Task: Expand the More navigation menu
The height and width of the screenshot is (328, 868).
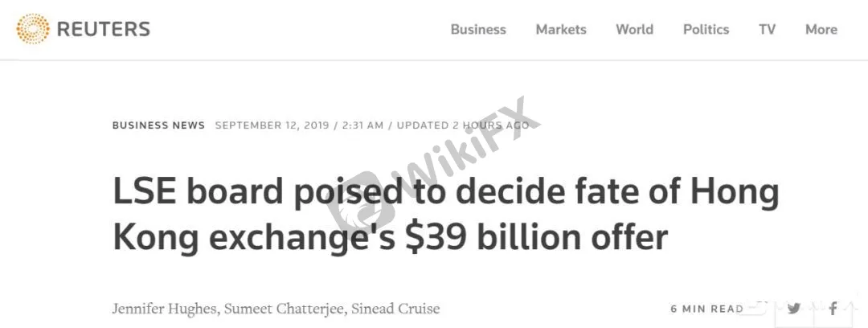Action: coord(821,30)
